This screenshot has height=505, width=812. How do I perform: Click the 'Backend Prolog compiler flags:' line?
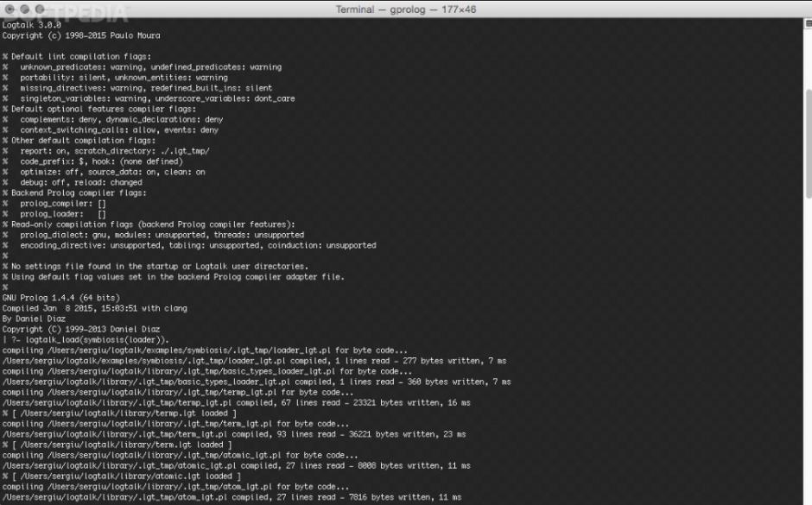74,193
